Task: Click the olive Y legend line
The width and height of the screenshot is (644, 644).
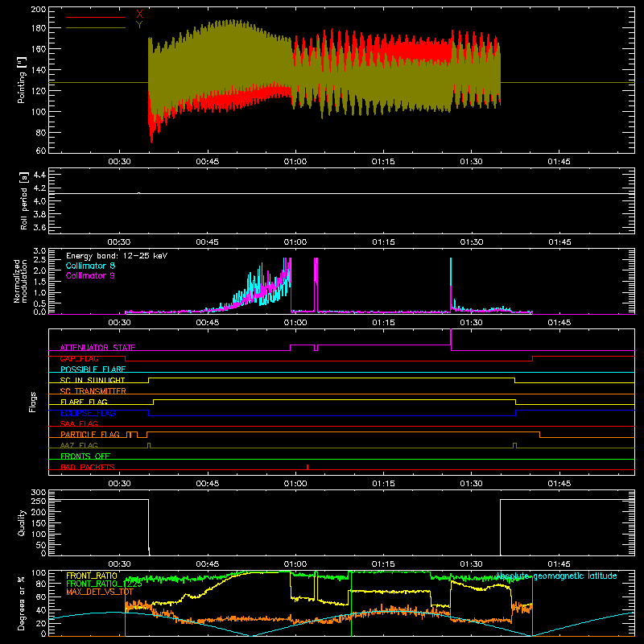Action: point(95,27)
